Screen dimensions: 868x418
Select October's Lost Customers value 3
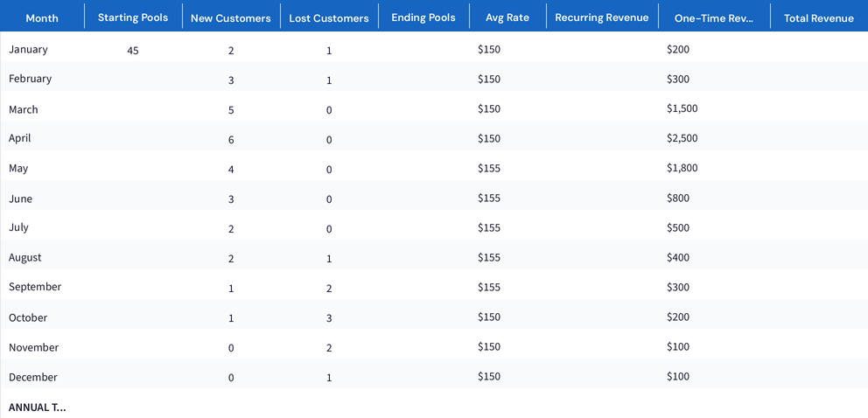[329, 318]
